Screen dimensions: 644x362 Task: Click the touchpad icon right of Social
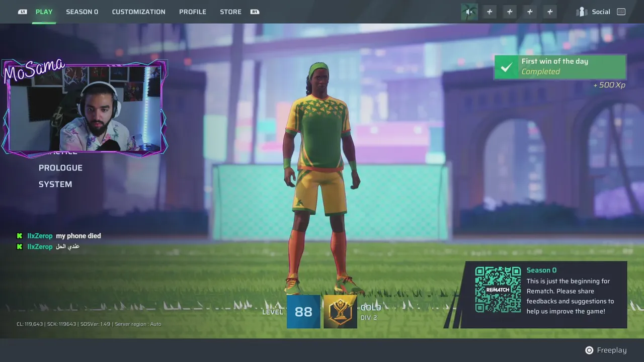[x=621, y=12]
